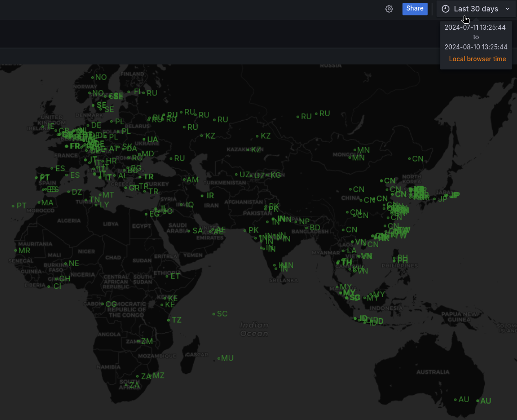This screenshot has width=517, height=420.
Task: Open dashboard settings gear icon
Action: (389, 9)
